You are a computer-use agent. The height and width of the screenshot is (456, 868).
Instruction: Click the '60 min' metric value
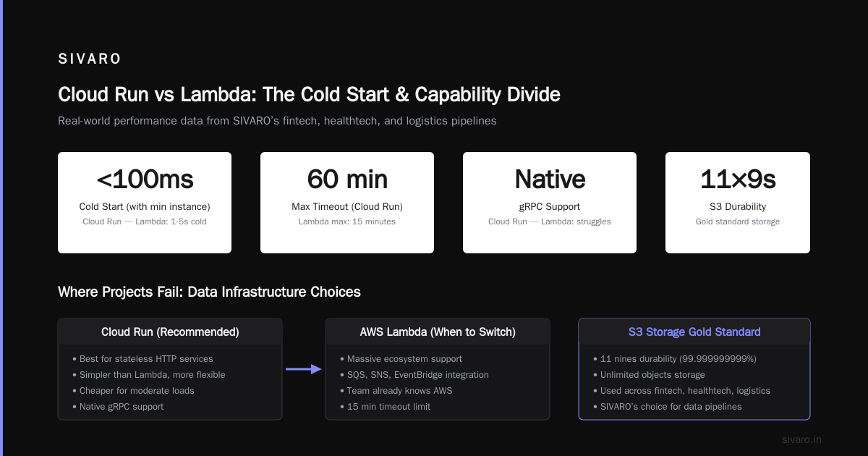point(347,180)
